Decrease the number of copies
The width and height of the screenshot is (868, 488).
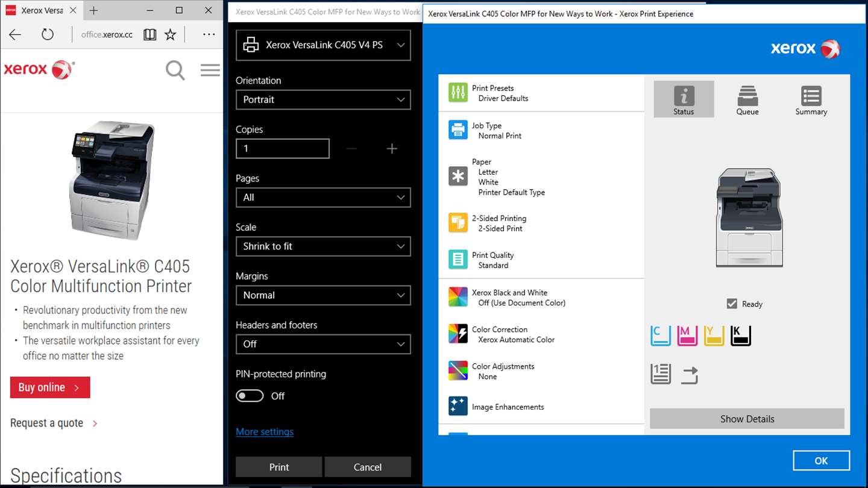[352, 148]
